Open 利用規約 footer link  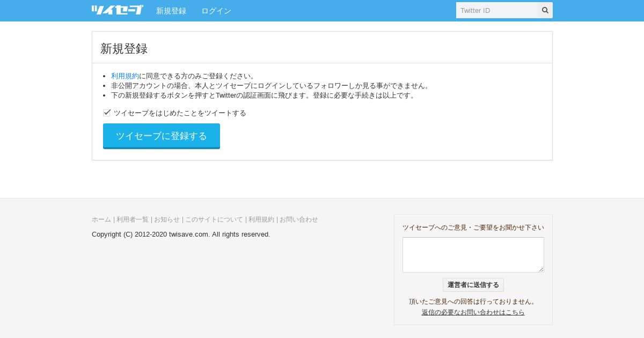[x=261, y=219]
